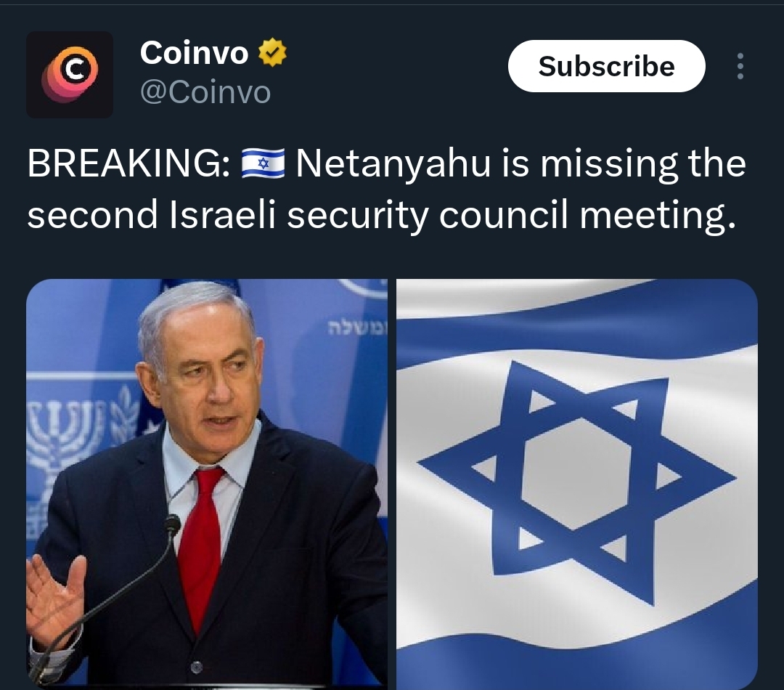Open the Coinvo profile avatar
The height and width of the screenshot is (690, 784).
click(70, 75)
